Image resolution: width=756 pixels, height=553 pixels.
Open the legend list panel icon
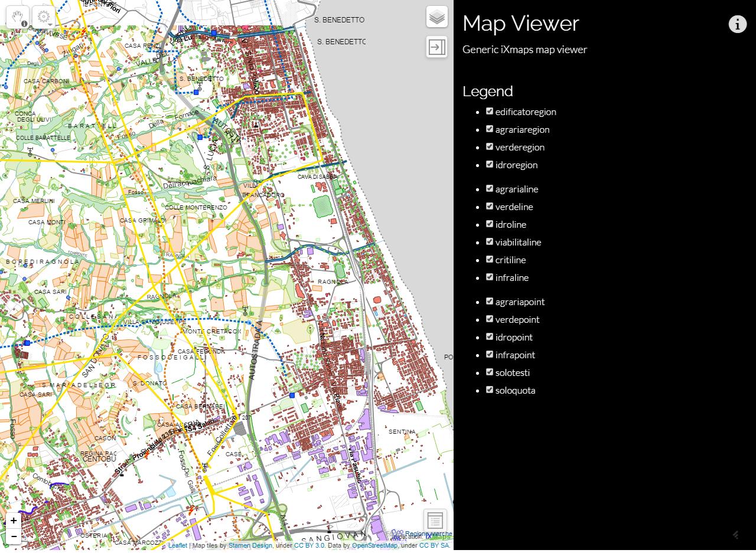[435, 521]
